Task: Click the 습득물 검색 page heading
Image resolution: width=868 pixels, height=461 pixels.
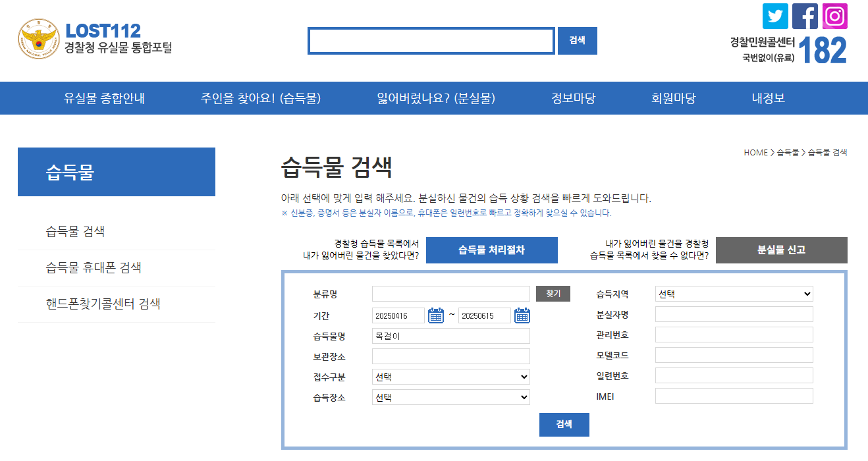Action: tap(337, 167)
